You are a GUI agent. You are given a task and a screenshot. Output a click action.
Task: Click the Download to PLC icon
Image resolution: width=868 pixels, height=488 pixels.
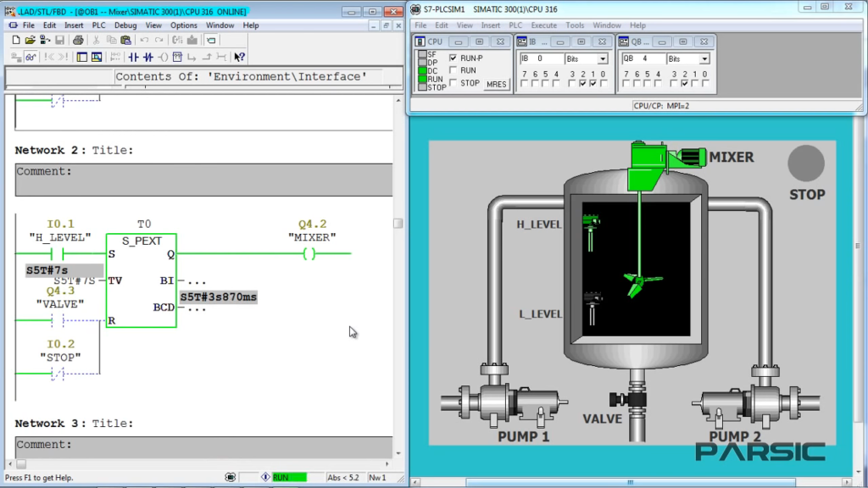192,40
